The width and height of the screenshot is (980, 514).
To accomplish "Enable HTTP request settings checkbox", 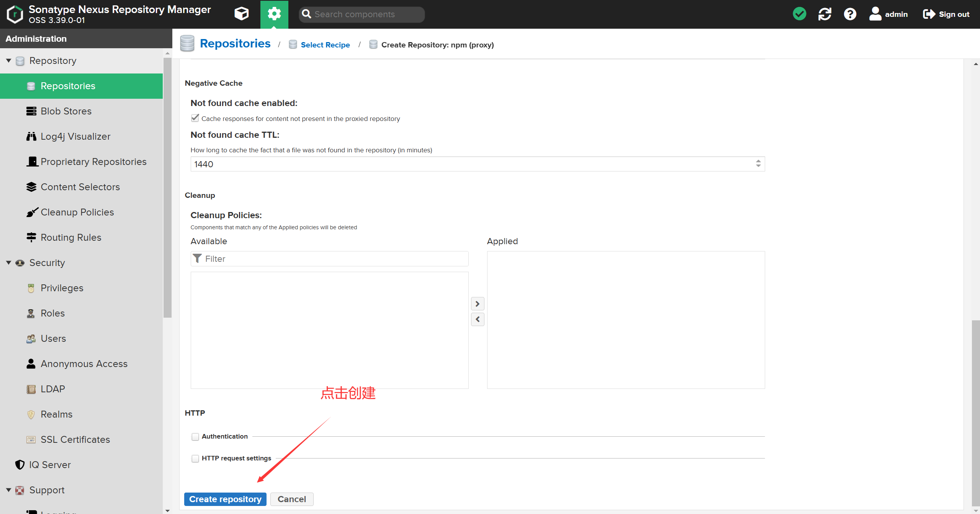I will click(x=195, y=459).
